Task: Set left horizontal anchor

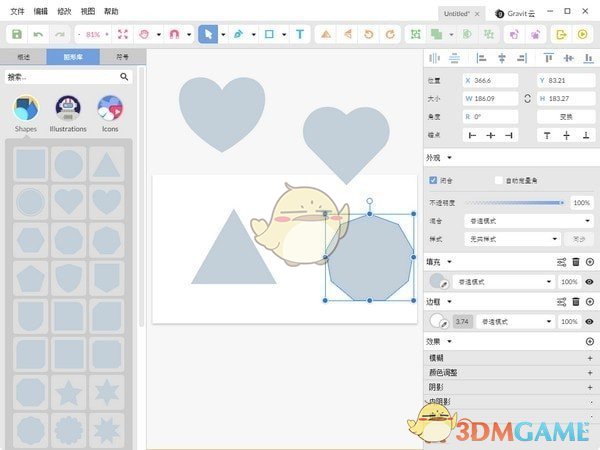Action: 472,135
